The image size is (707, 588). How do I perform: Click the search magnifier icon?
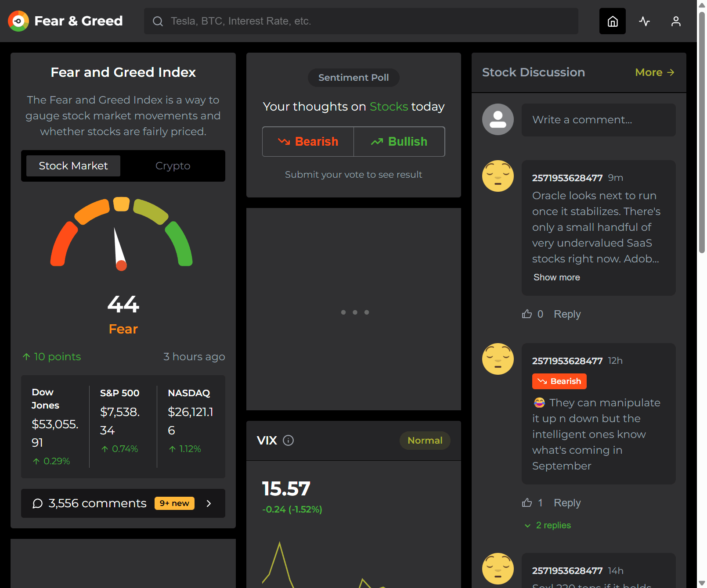pos(158,21)
